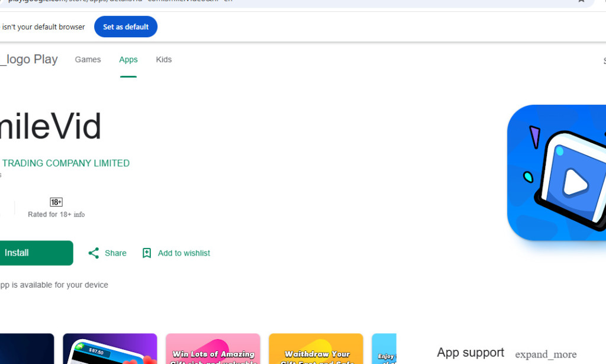View the purple screenshot showing $87.50

pyautogui.click(x=109, y=349)
